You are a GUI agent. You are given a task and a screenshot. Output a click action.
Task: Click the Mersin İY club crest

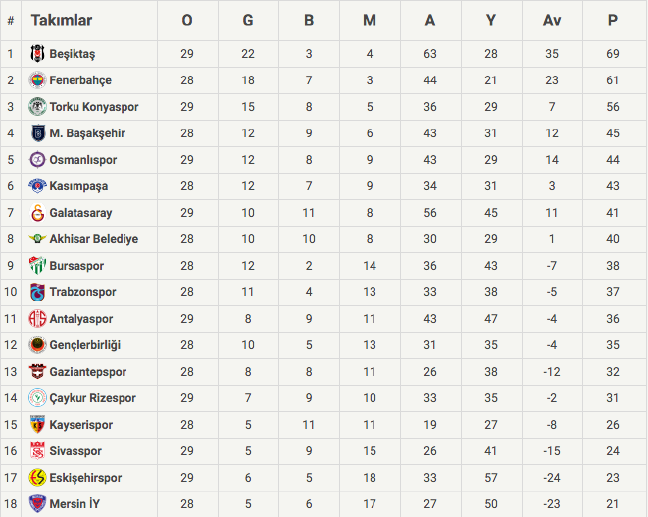click(37, 504)
